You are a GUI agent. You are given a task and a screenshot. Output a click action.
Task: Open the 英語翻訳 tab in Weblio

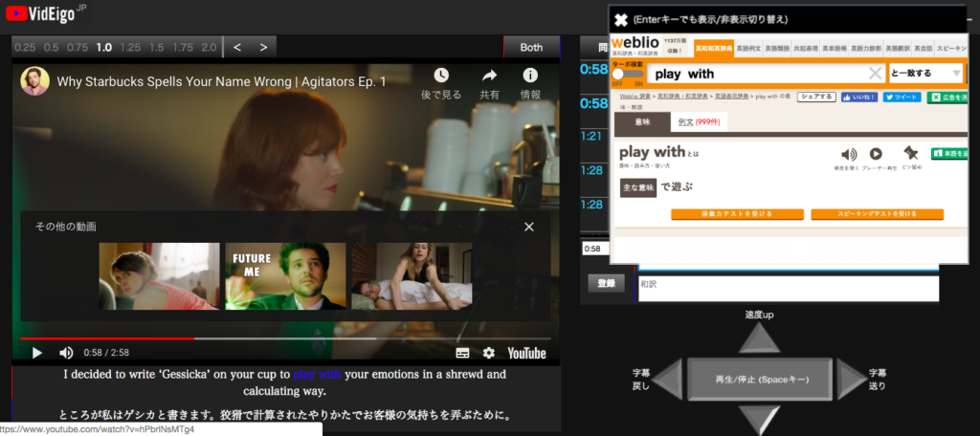point(897,48)
